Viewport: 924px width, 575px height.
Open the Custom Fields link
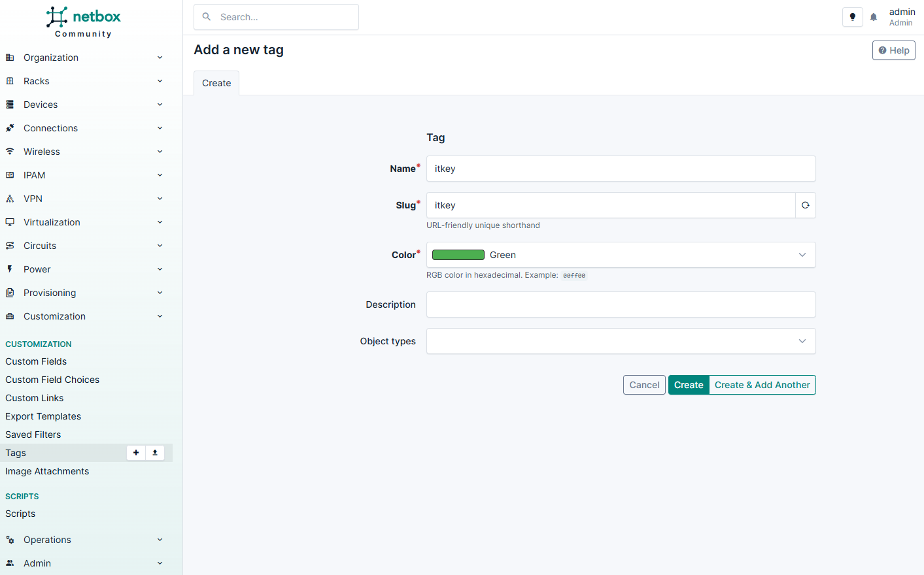click(36, 361)
